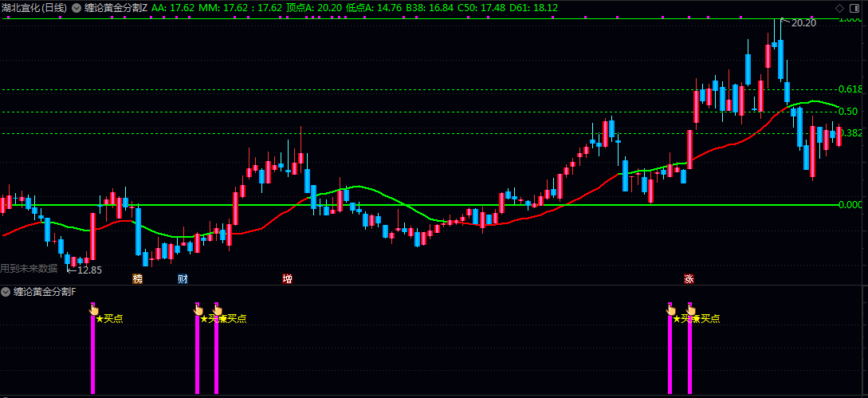Click the 0.50 Fibonacci level label
This screenshot has height=398, width=868.
[x=849, y=112]
